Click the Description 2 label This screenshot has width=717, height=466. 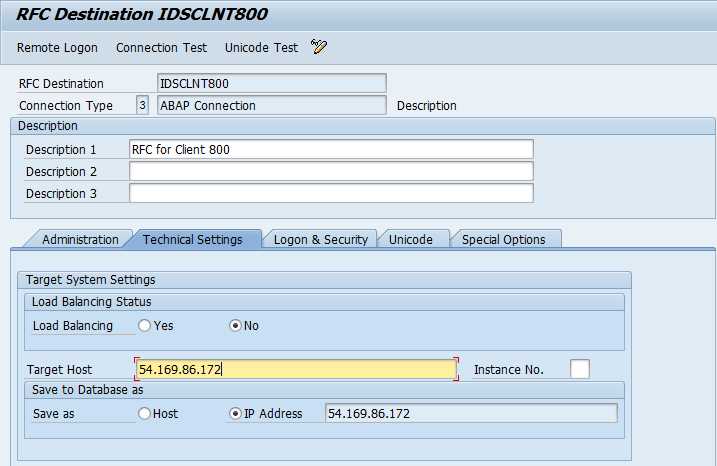coord(61,171)
